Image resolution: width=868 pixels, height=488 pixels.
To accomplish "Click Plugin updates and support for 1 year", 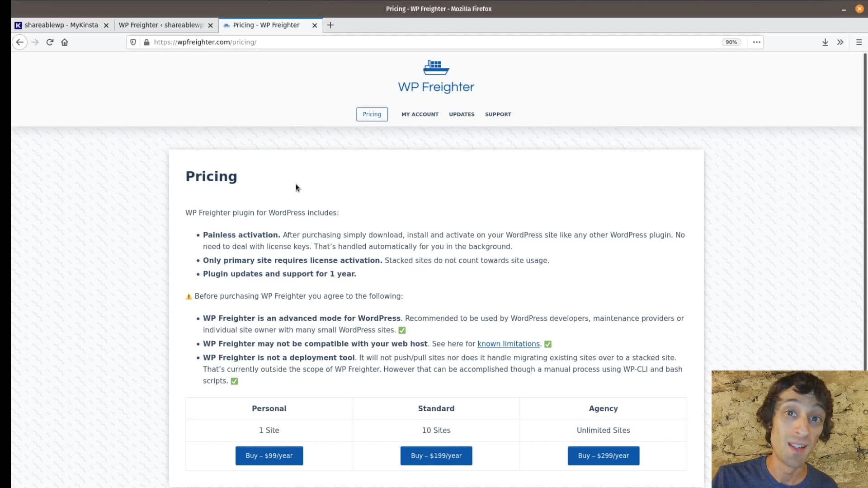I will click(x=279, y=274).
